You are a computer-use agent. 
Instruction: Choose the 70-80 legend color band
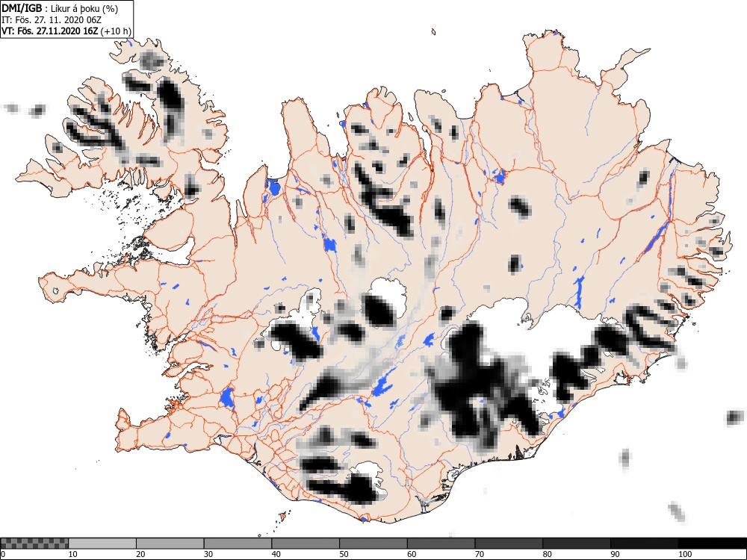(508, 544)
